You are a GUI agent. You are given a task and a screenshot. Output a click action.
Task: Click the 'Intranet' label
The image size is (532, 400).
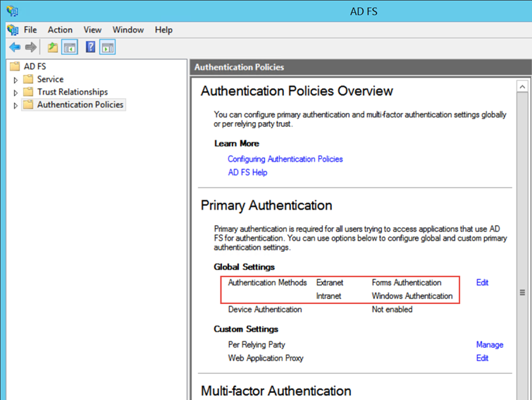(x=328, y=296)
